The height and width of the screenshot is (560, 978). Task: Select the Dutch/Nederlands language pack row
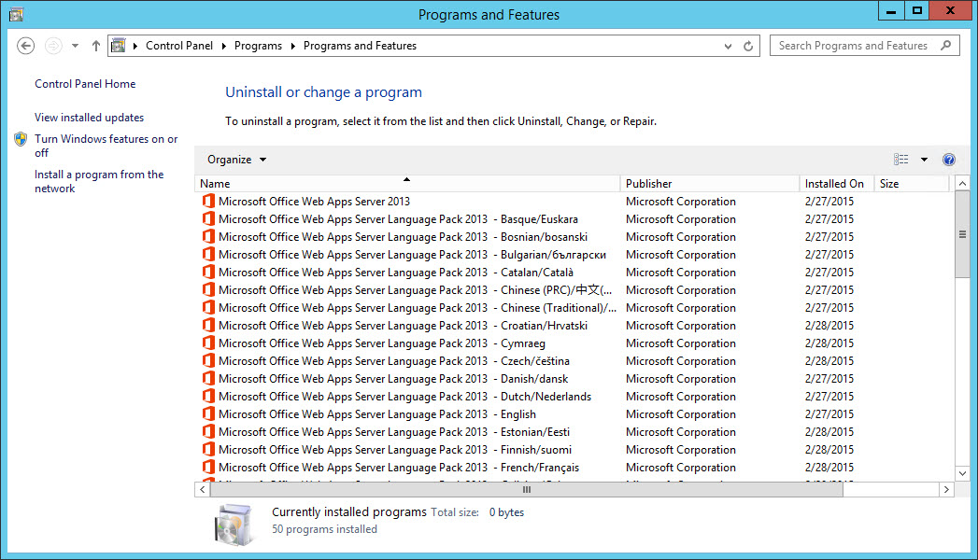574,397
